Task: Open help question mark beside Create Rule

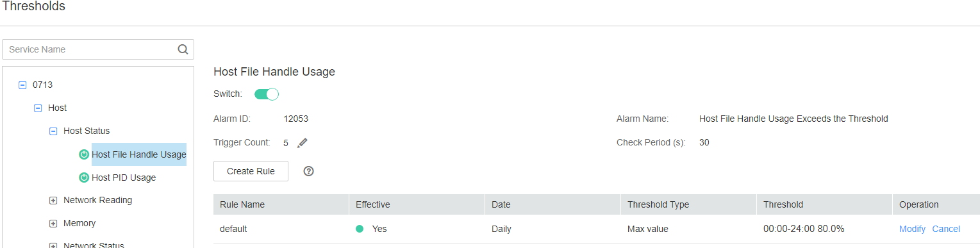Action: tap(308, 171)
